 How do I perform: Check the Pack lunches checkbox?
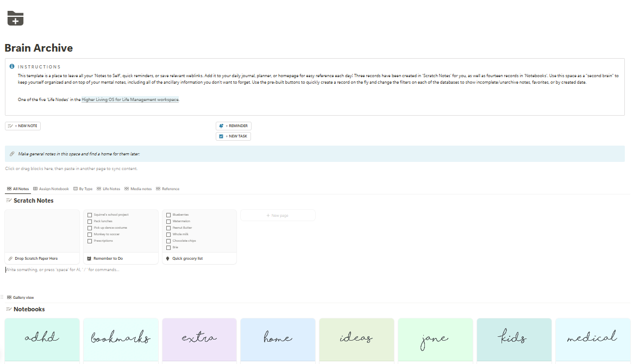90,221
